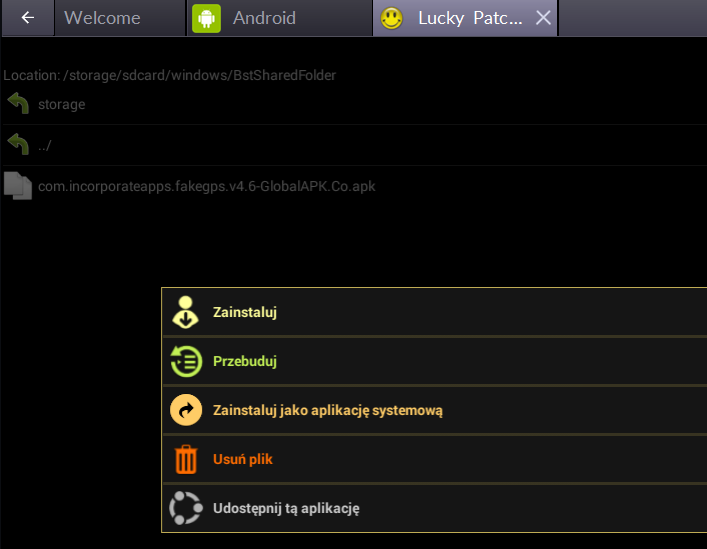Click the storage back arrow icon
The width and height of the screenshot is (707, 549).
tap(18, 103)
